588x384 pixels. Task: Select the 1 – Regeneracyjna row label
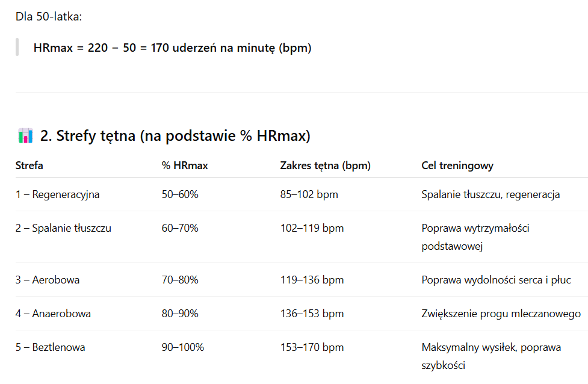[57, 194]
